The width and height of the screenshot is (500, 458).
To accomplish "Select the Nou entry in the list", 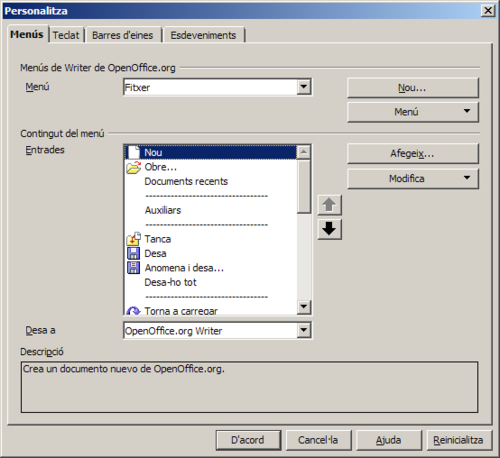I will [211, 152].
